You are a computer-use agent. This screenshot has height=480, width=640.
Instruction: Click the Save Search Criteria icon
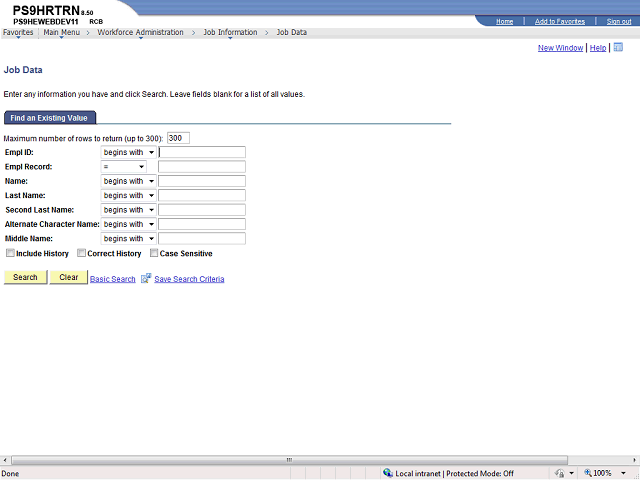(x=146, y=278)
